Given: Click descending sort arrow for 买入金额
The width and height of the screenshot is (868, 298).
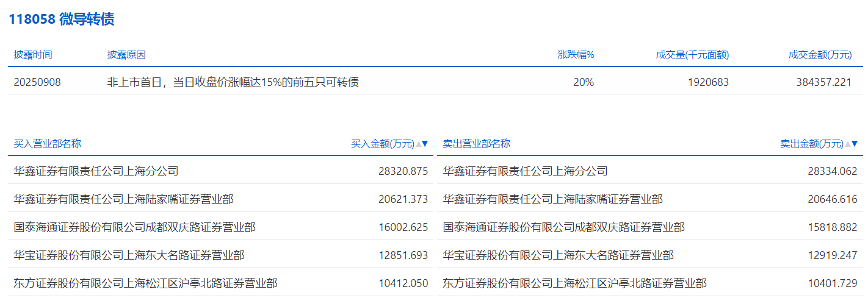Looking at the screenshot, I should 425,144.
